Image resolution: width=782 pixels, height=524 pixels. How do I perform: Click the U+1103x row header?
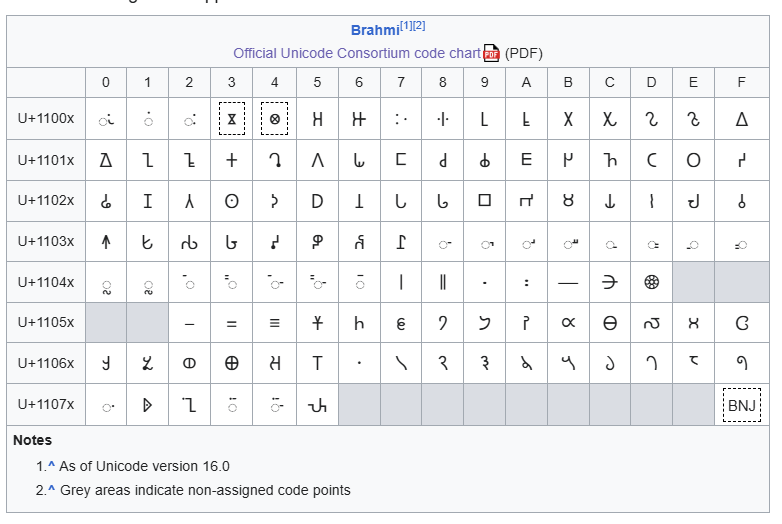[46, 242]
